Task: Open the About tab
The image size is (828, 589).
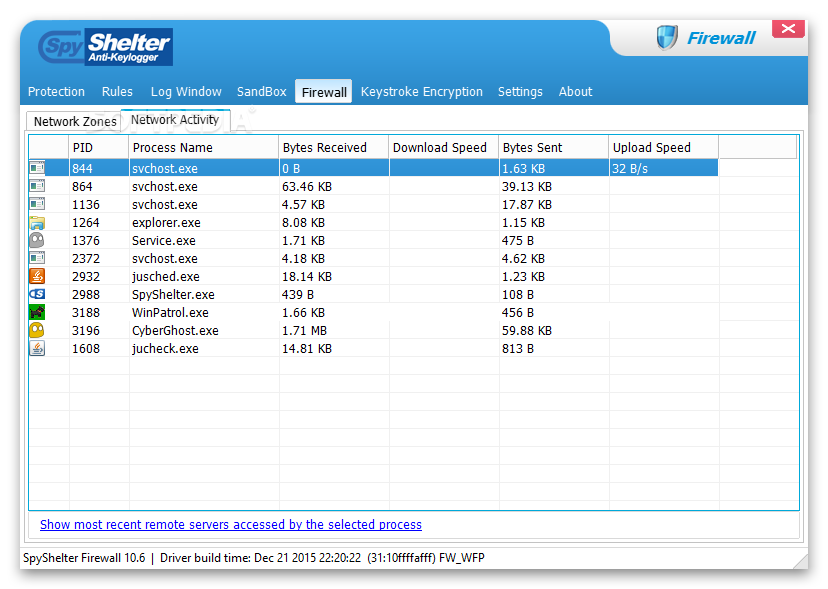Action: [576, 91]
